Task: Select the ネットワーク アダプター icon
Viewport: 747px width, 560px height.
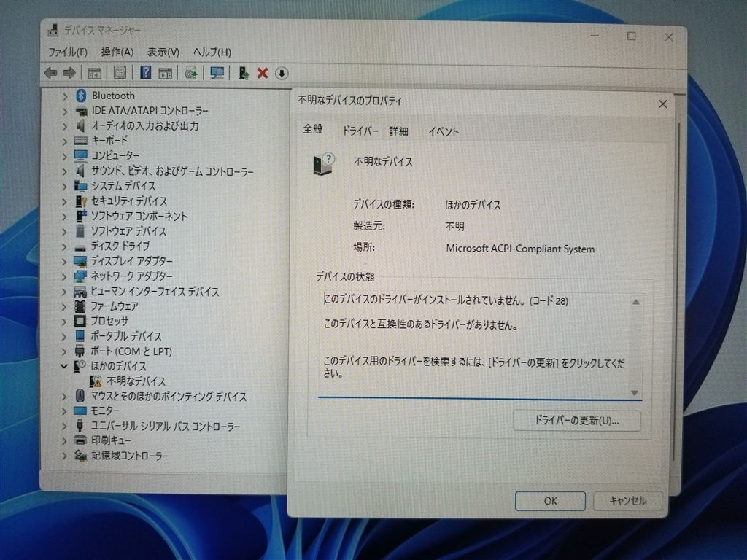Action: (80, 276)
